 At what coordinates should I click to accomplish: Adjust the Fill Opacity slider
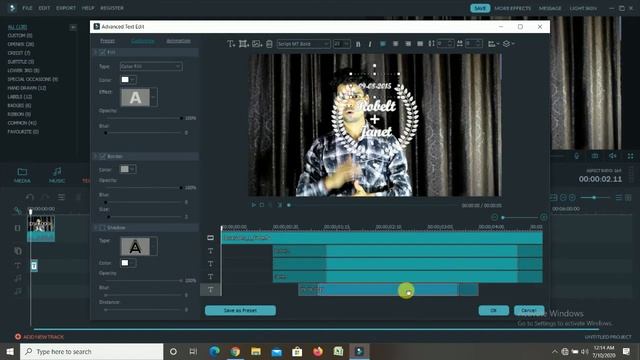click(x=143, y=118)
